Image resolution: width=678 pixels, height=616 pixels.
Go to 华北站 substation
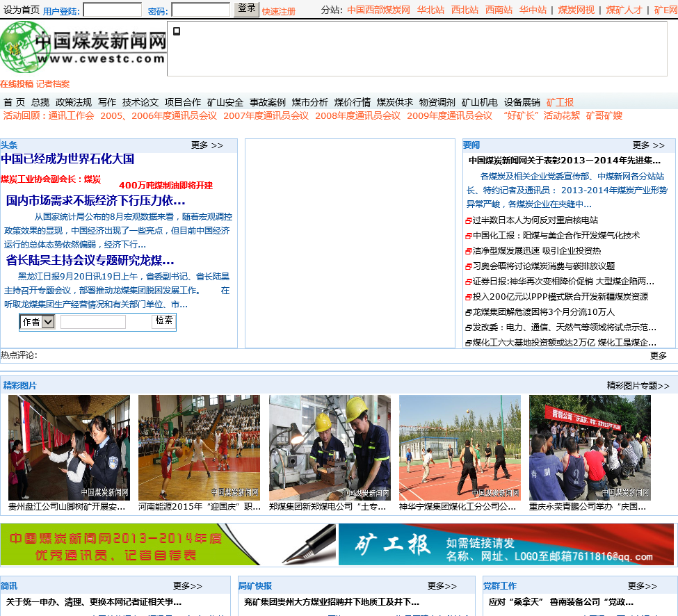coord(430,10)
